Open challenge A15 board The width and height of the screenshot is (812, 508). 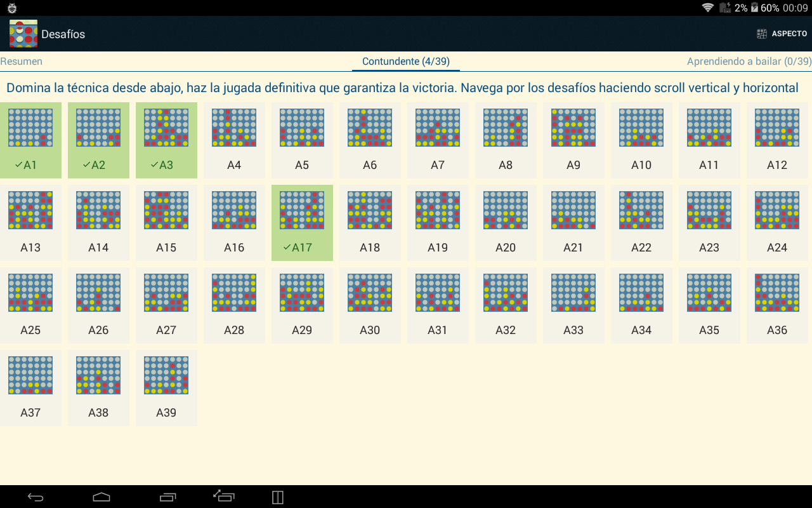tap(166, 223)
